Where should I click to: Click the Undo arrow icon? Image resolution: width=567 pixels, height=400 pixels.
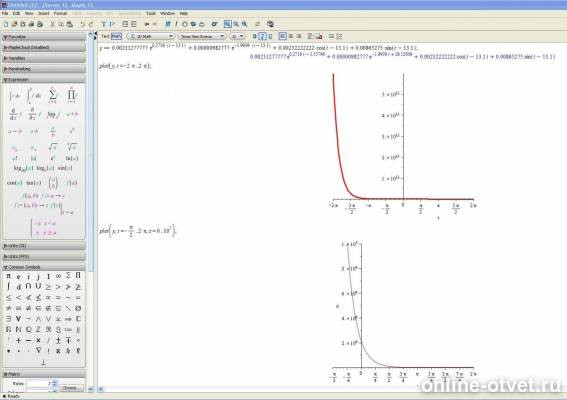[x=82, y=24]
